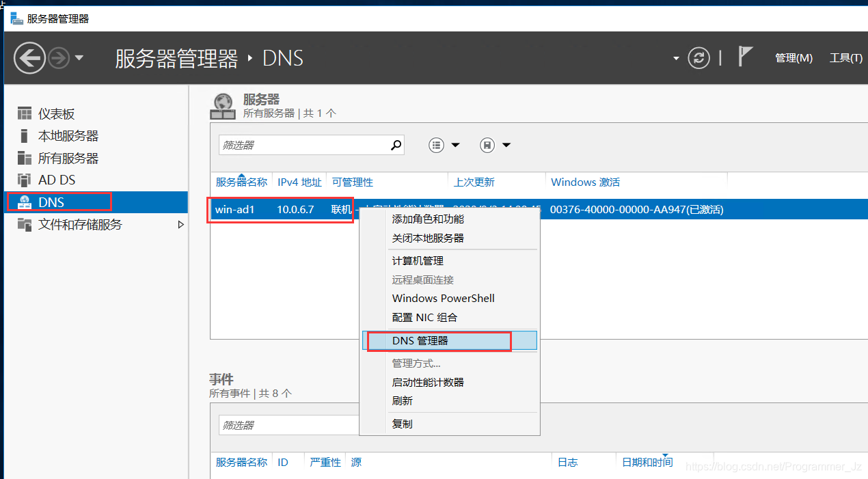This screenshot has width=868, height=479.
Task: Click the DNS role icon in sidebar
Action: pyautogui.click(x=25, y=202)
